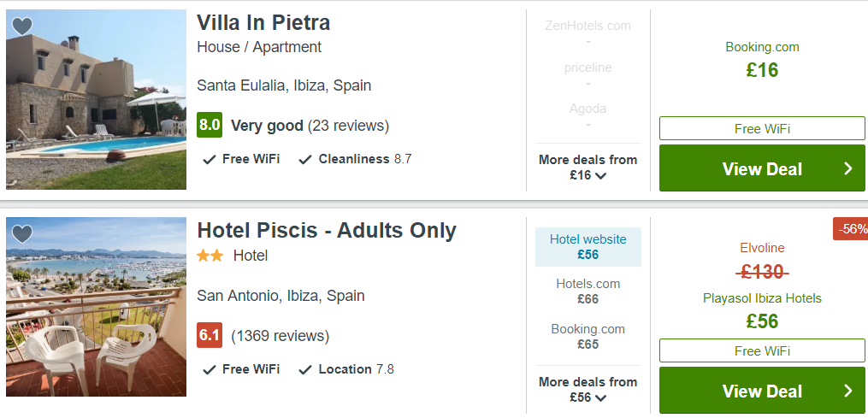This screenshot has height=418, width=868.
Task: Click arrow on Hotel Piscis View Deal
Action: coord(848,391)
